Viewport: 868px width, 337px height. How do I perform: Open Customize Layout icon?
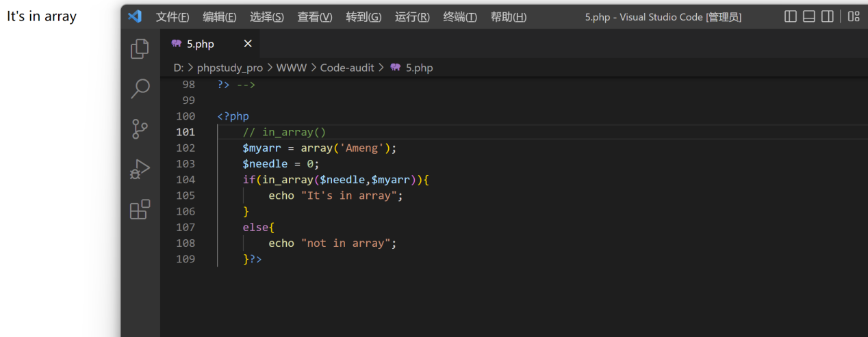pos(854,16)
